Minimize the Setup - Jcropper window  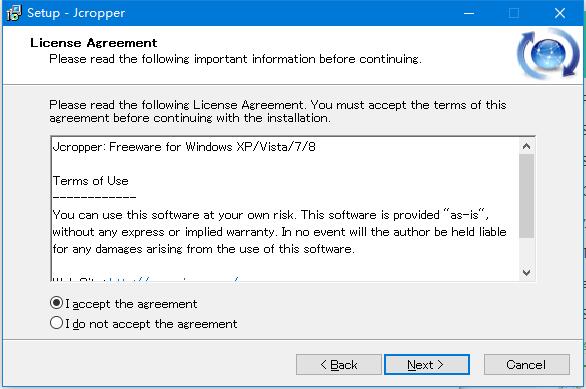469,13
